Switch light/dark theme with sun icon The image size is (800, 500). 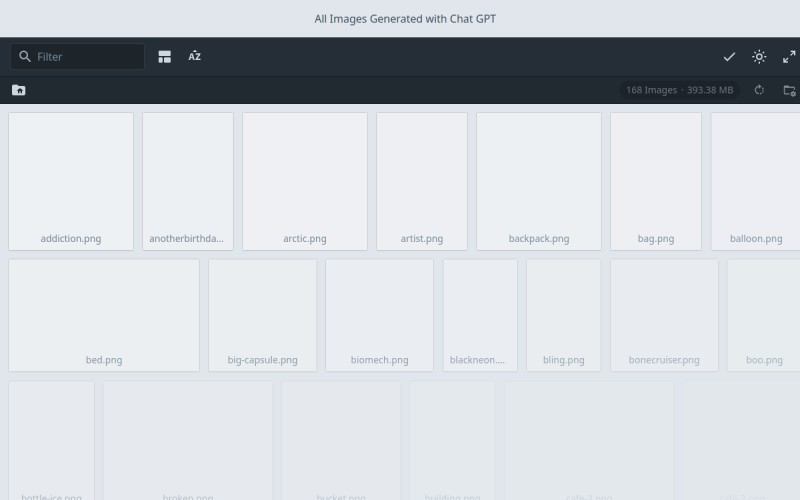pos(759,57)
